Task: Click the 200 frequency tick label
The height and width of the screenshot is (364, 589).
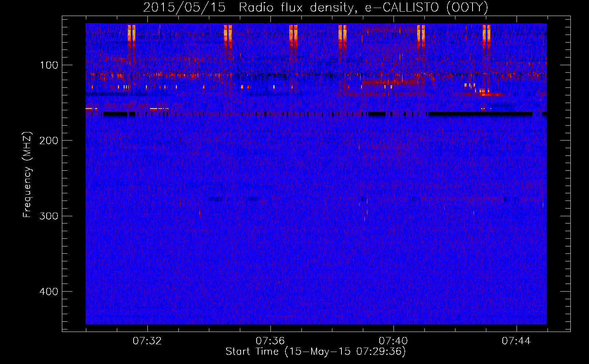Action: tap(49, 141)
